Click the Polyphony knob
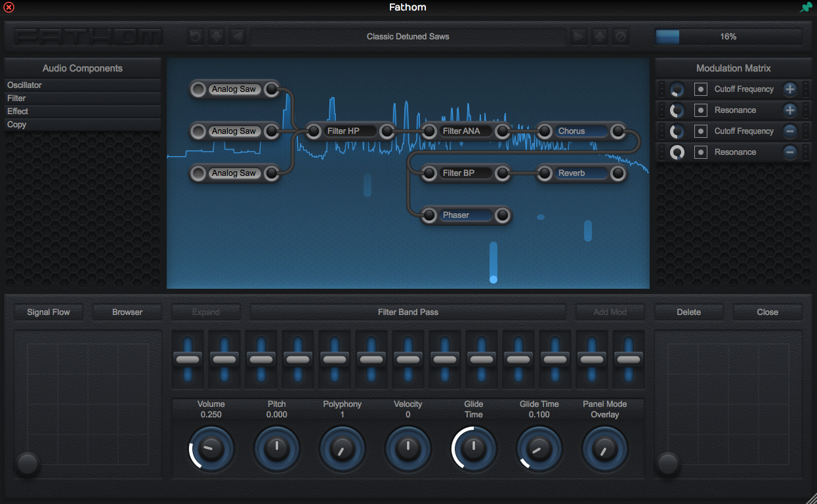This screenshot has width=817, height=504. coord(343,449)
